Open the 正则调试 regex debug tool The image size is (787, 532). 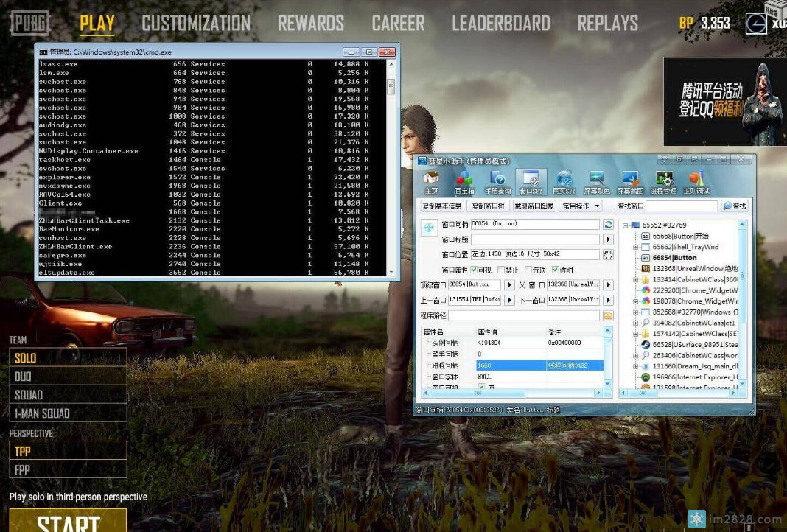pyautogui.click(x=697, y=181)
